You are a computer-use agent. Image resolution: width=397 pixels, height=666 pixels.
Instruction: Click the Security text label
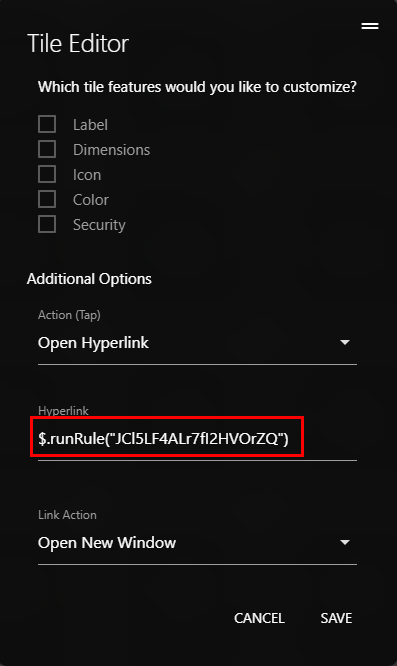click(x=99, y=225)
